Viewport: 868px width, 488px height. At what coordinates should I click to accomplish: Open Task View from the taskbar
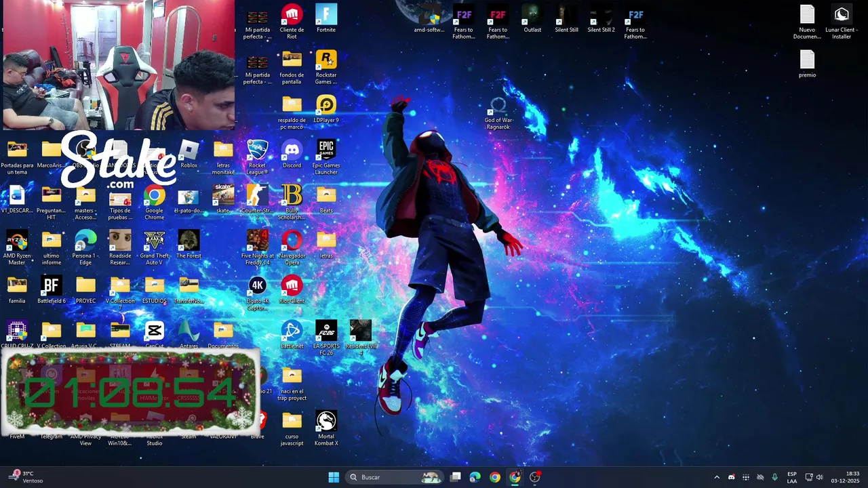point(456,477)
